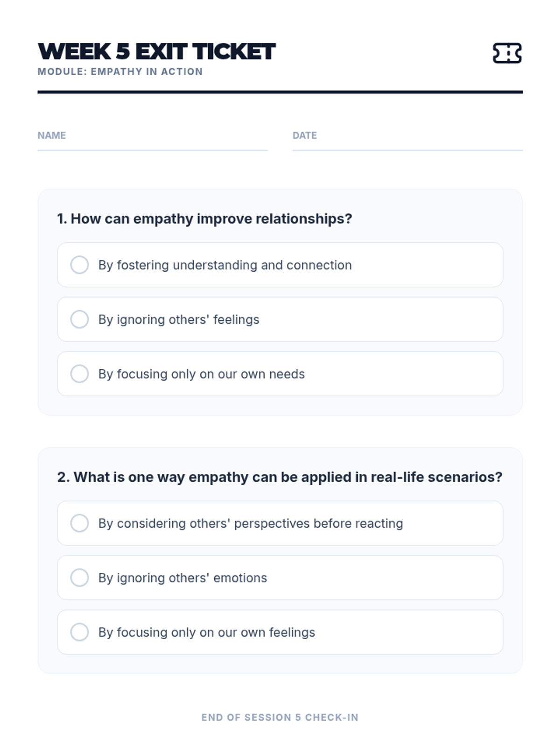Click "By fostering understanding and connection" text
The height and width of the screenshot is (747, 560).
pyautogui.click(x=225, y=265)
